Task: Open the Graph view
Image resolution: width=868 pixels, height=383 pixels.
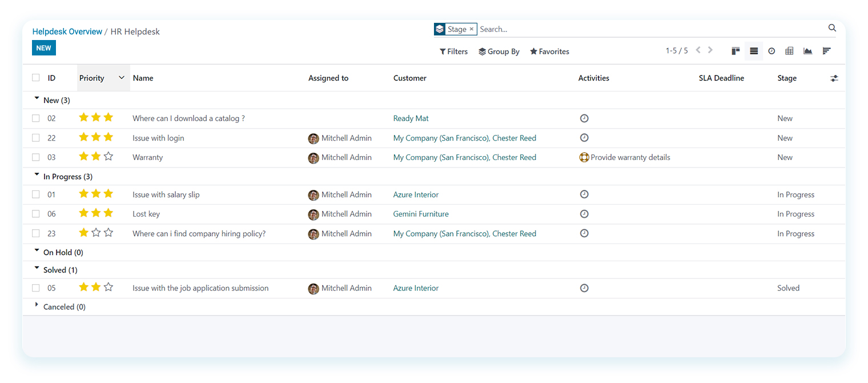Action: point(807,51)
